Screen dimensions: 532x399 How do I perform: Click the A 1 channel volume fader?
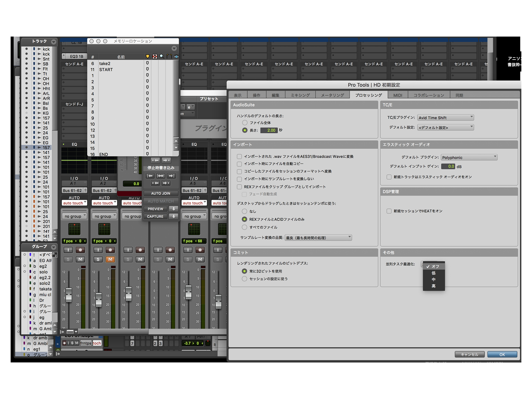coord(69,295)
